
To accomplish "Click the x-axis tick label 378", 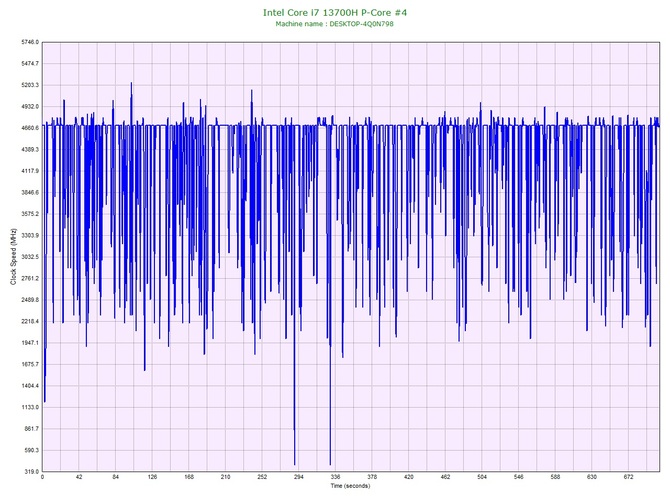I will [x=372, y=477].
